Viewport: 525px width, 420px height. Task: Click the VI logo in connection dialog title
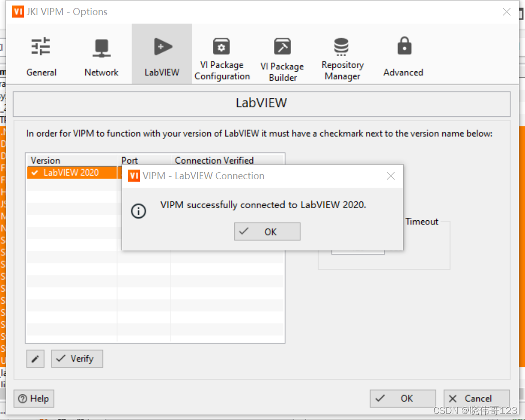134,176
